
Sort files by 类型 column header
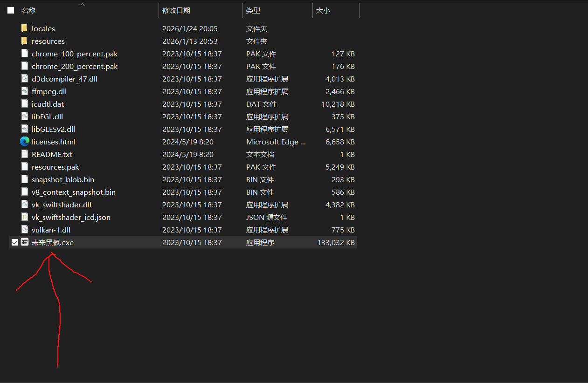253,10
